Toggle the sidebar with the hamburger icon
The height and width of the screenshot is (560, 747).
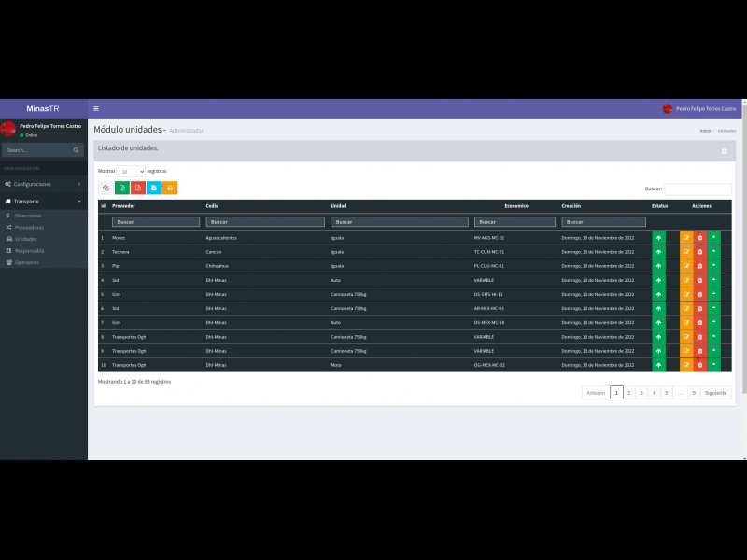coord(96,109)
